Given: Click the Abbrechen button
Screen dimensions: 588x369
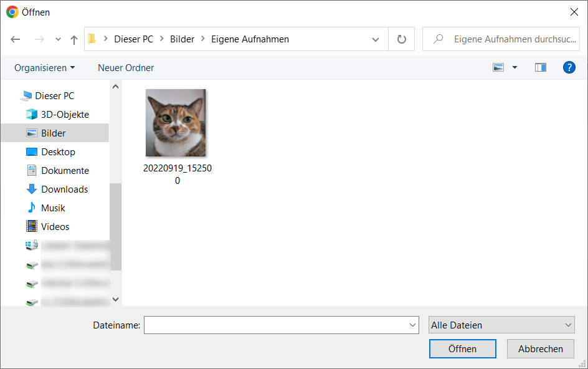Looking at the screenshot, I should pos(540,349).
